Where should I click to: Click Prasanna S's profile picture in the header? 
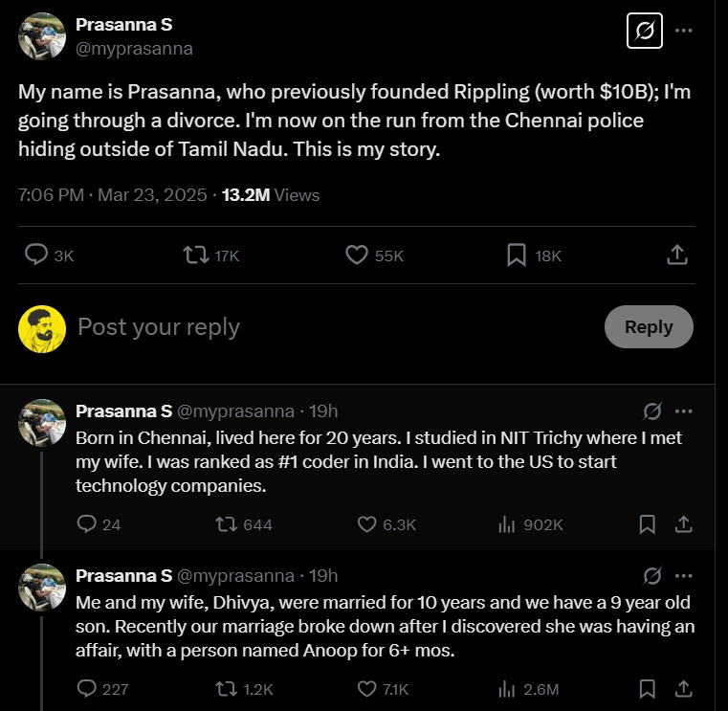point(42,36)
